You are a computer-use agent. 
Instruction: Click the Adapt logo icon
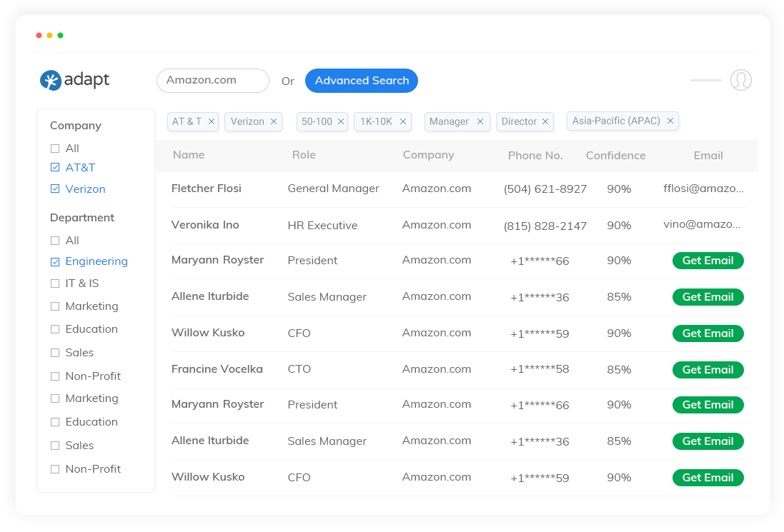[x=50, y=81]
